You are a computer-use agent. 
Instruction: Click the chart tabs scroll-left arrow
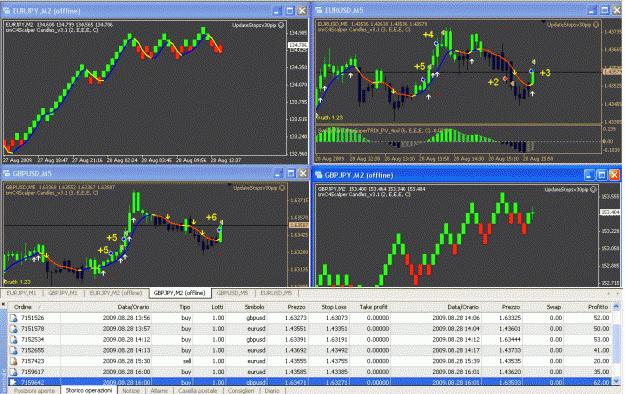(x=608, y=293)
